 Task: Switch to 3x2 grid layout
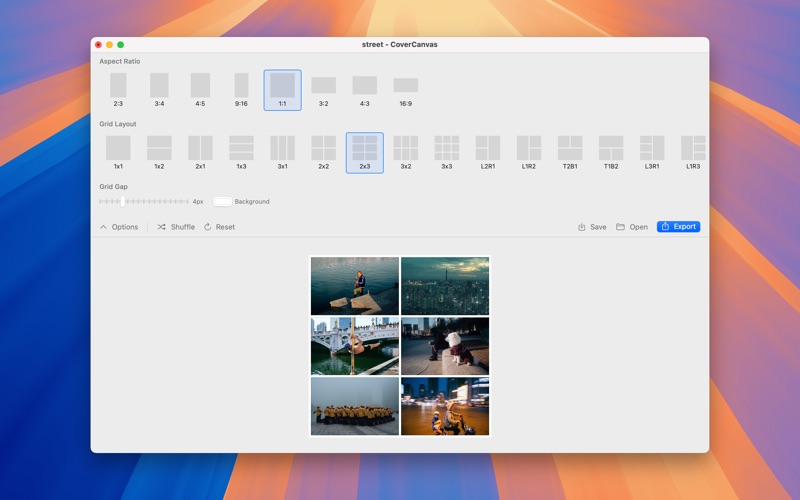click(406, 153)
